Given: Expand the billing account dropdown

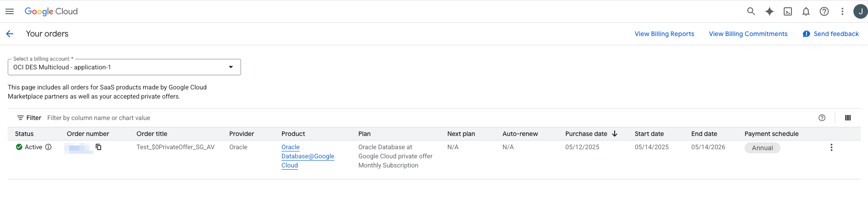Looking at the screenshot, I should point(231,67).
